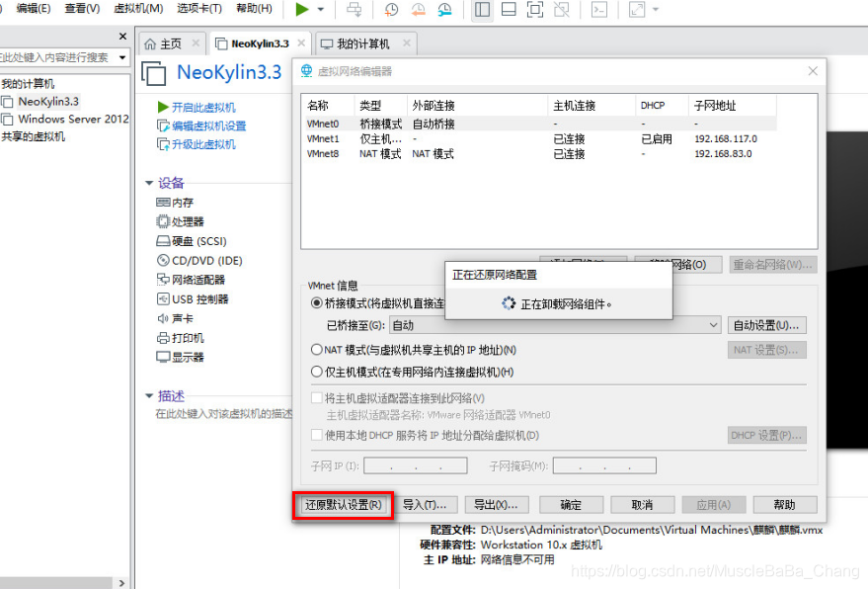Click the 网络适配器 device icon
This screenshot has height=589, width=868.
click(163, 280)
